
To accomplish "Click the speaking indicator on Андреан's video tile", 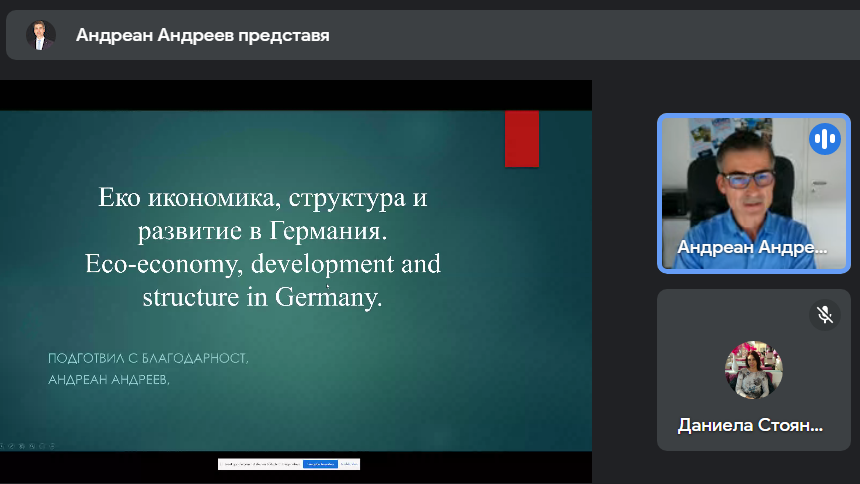I will click(825, 139).
